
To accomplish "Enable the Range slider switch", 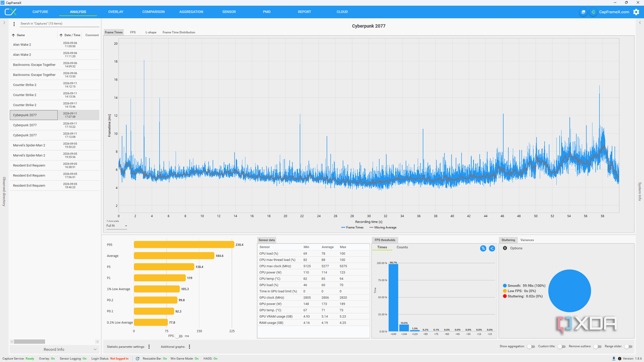I will [628, 347].
